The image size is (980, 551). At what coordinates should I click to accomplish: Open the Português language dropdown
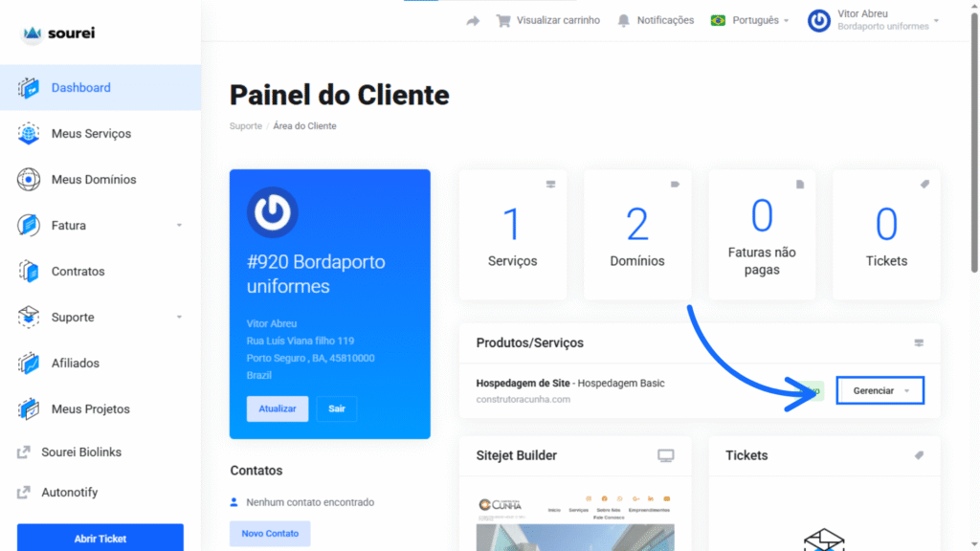[750, 20]
